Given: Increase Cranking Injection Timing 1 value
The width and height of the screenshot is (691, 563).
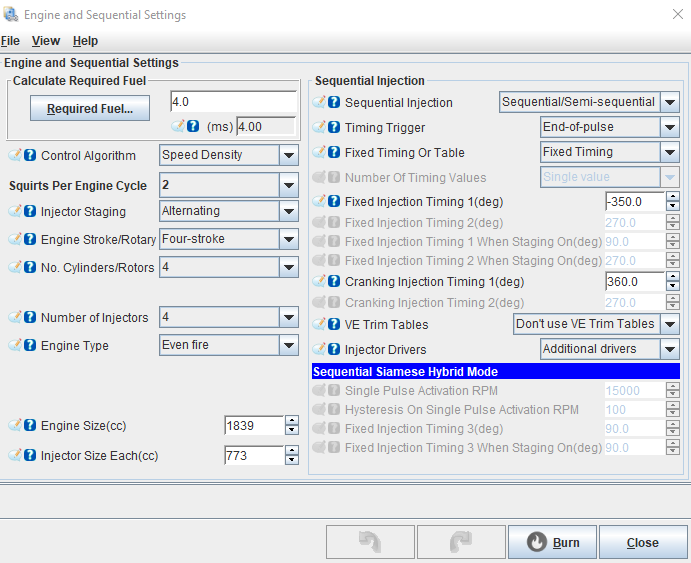Looking at the screenshot, I should coord(672,276).
